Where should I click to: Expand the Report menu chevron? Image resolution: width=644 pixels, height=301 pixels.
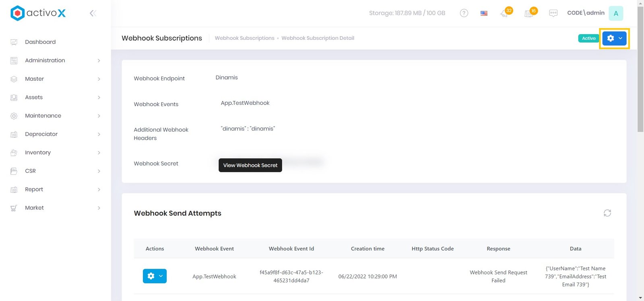99,190
